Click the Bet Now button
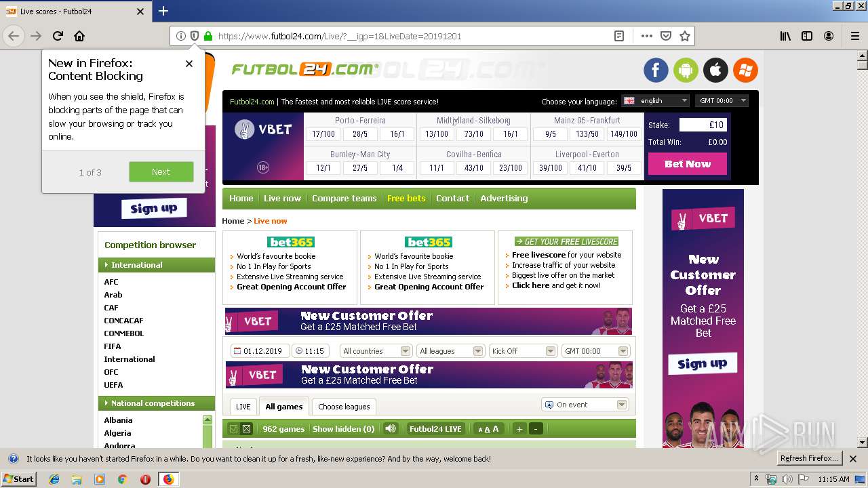Viewport: 868px width, 488px height. pos(688,164)
